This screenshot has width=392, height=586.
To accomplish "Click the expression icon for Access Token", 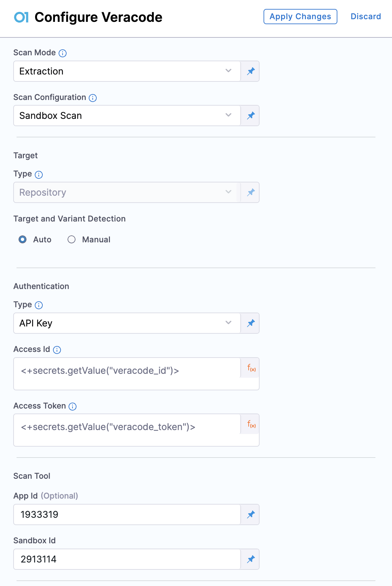I will (x=251, y=424).
